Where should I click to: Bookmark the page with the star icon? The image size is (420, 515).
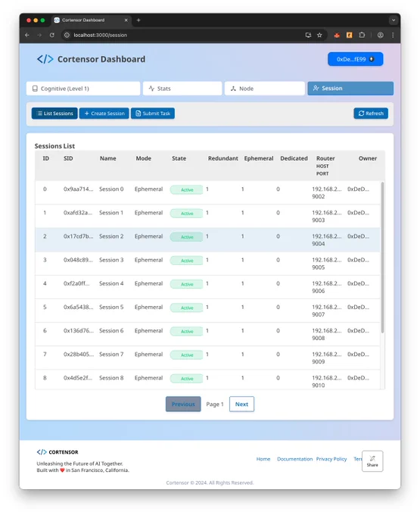tap(319, 35)
